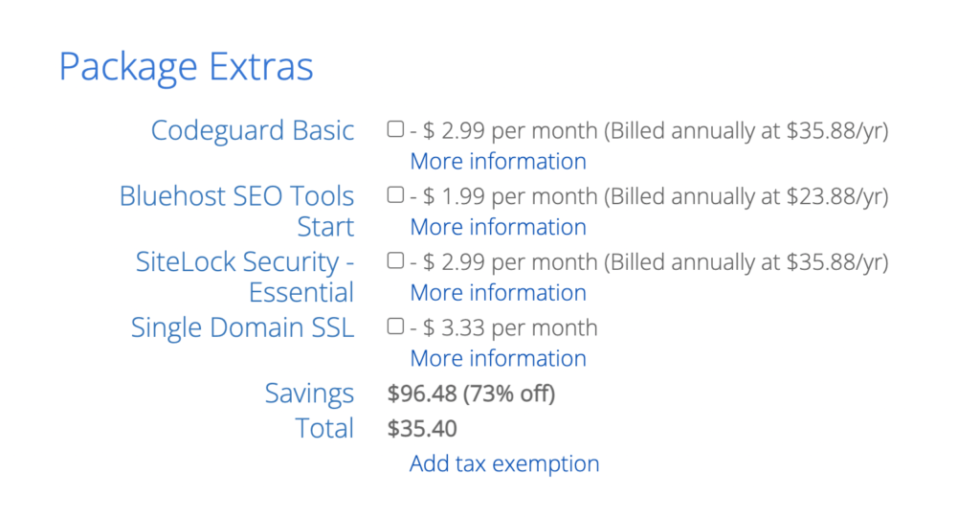Enable the Codeguard Basic checkbox
Image resolution: width=980 pixels, height=518 pixels.
pos(395,129)
